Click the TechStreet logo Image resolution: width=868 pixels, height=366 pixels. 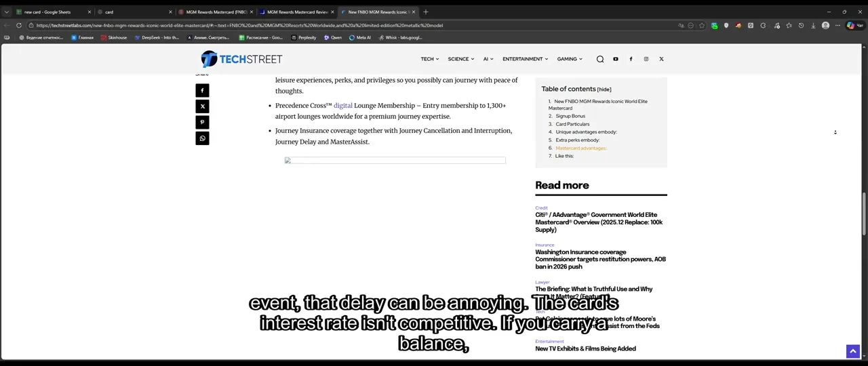(x=241, y=59)
